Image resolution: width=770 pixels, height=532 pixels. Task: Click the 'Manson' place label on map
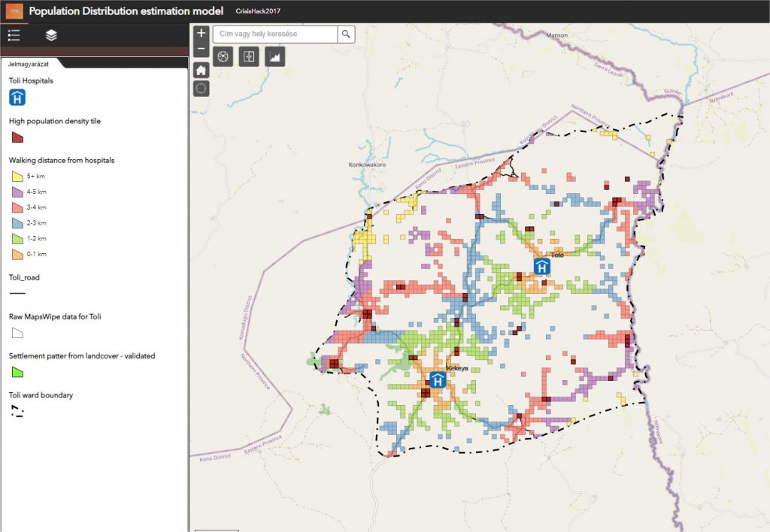(x=557, y=35)
